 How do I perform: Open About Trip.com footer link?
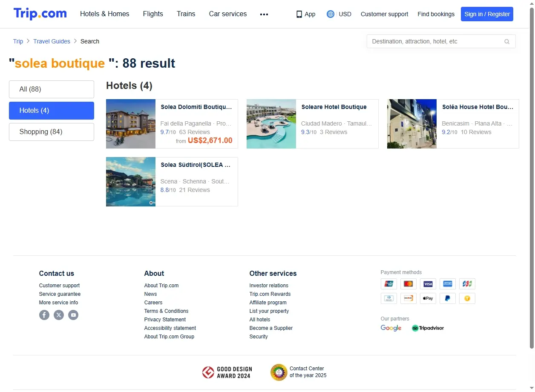[161, 286]
